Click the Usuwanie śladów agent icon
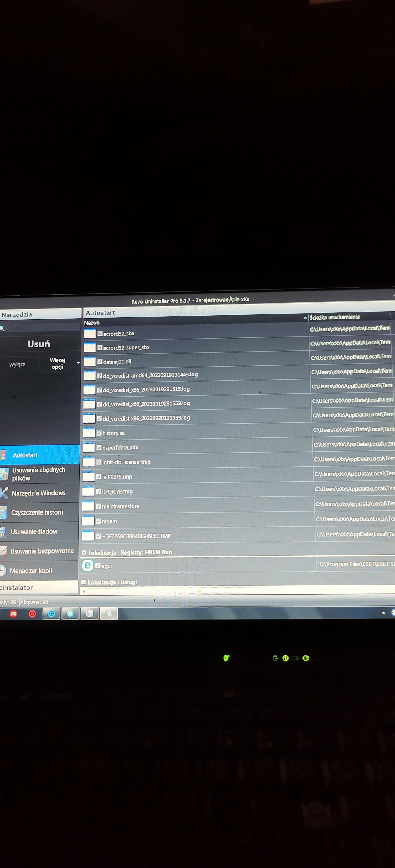 (3, 532)
